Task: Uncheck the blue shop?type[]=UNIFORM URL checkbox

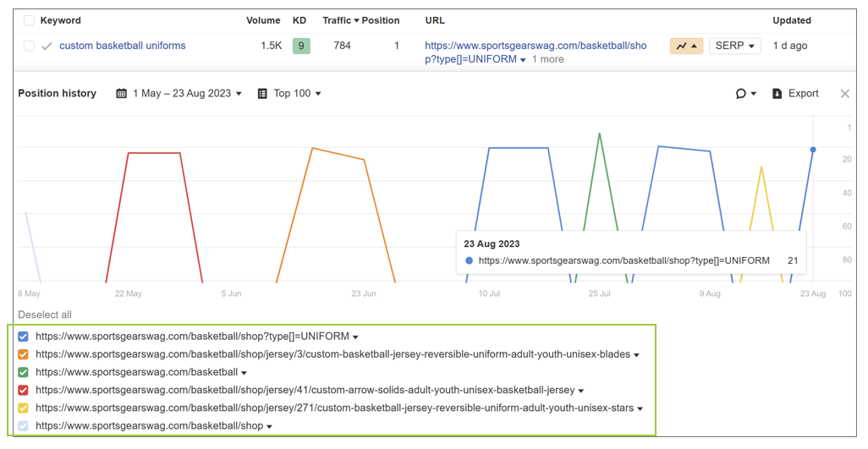Action: [24, 337]
